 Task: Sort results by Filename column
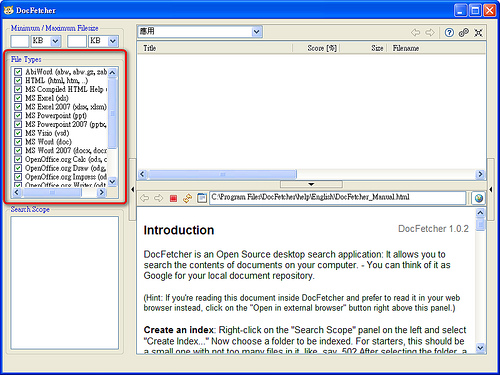click(x=436, y=48)
